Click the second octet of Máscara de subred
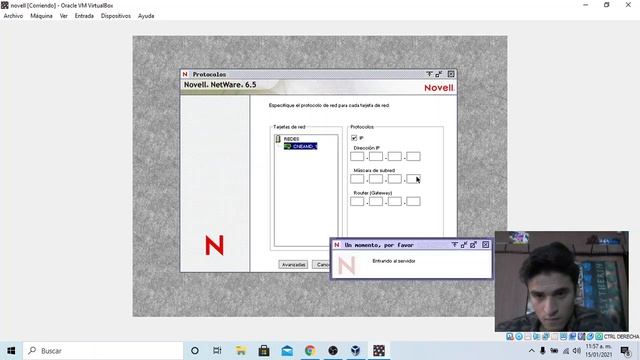 (x=376, y=179)
